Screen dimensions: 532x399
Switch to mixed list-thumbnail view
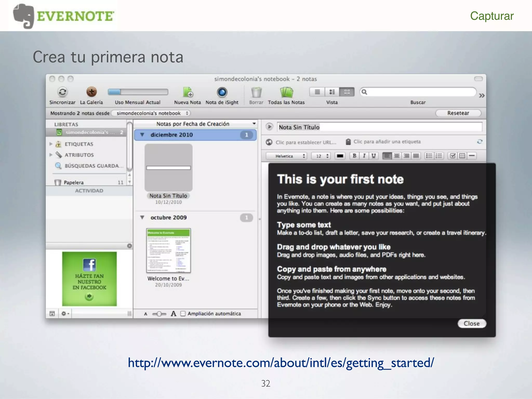332,92
